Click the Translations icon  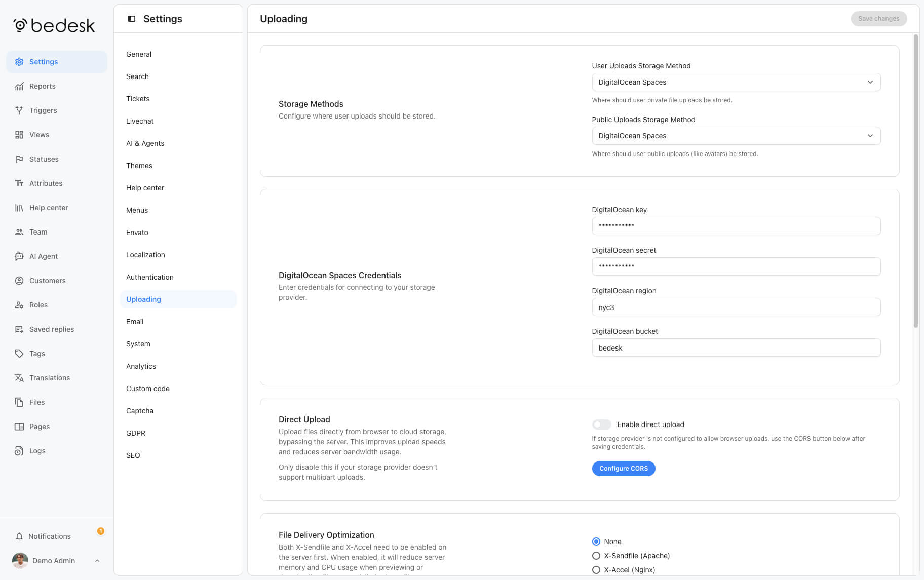click(19, 378)
